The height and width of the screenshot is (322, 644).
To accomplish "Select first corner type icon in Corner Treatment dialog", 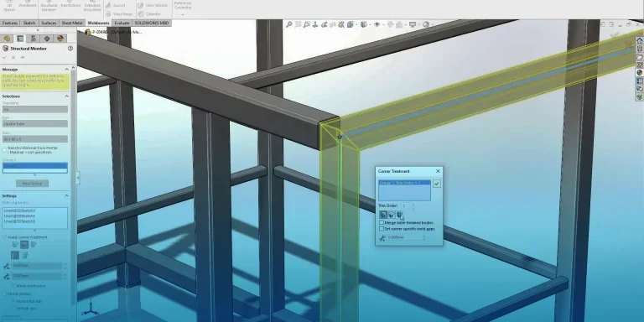I will click(382, 215).
